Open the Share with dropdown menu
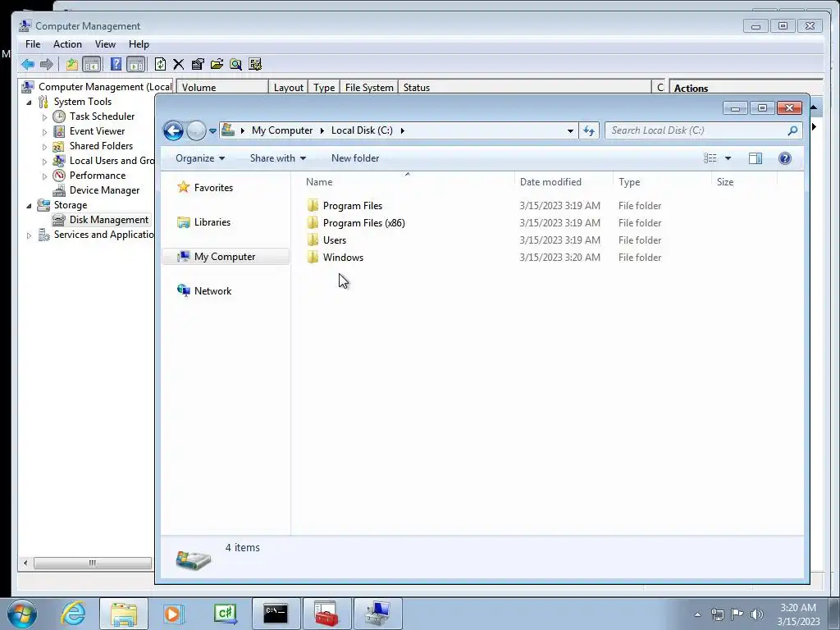This screenshot has height=630, width=840. (x=277, y=158)
